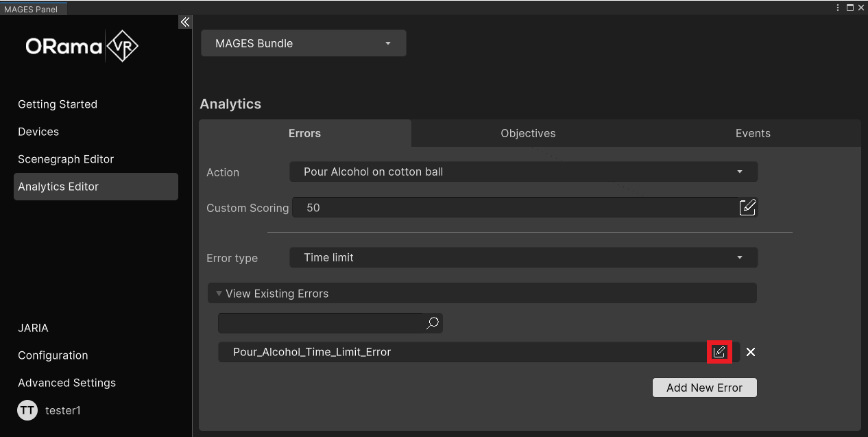Delete Pour_Alcohol_Time_Limit_Error with the X icon
Screen dimensions: 868x437
(x=751, y=352)
